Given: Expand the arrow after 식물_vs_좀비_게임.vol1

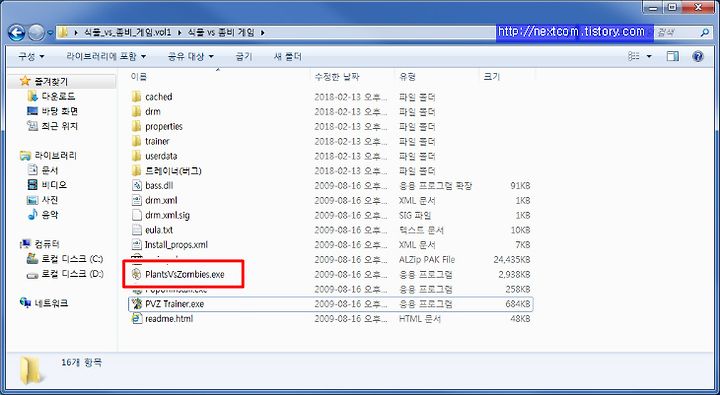Looking at the screenshot, I should [x=180, y=33].
